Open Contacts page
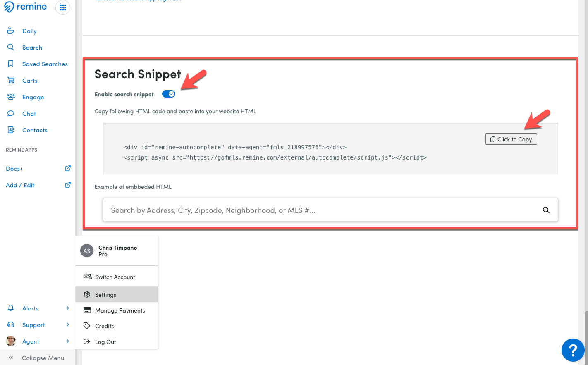Screen dimensions: 588x365 coord(35,130)
